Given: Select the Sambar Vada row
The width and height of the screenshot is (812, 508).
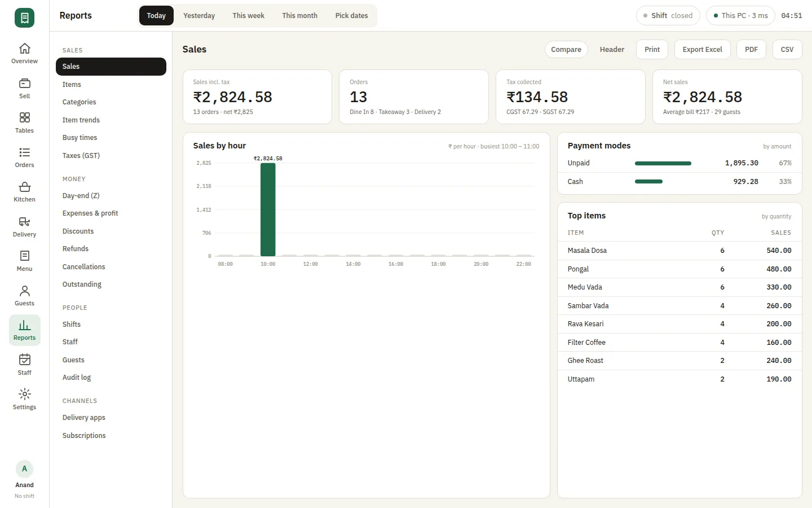Looking at the screenshot, I should 679,306.
